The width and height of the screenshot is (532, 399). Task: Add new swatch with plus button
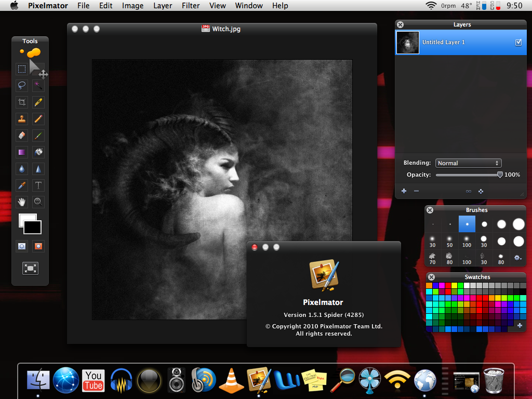pos(520,325)
